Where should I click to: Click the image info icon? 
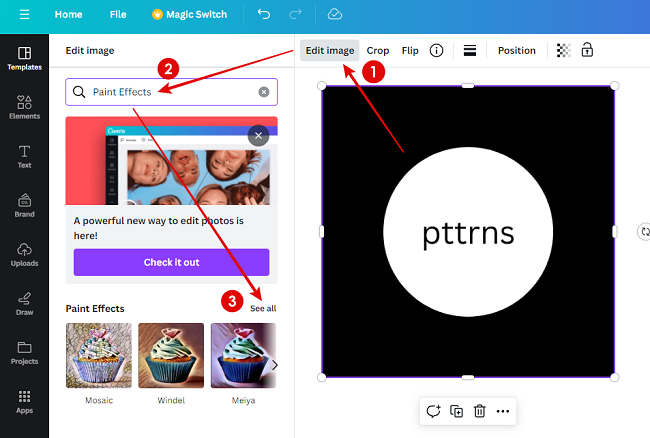pyautogui.click(x=436, y=51)
